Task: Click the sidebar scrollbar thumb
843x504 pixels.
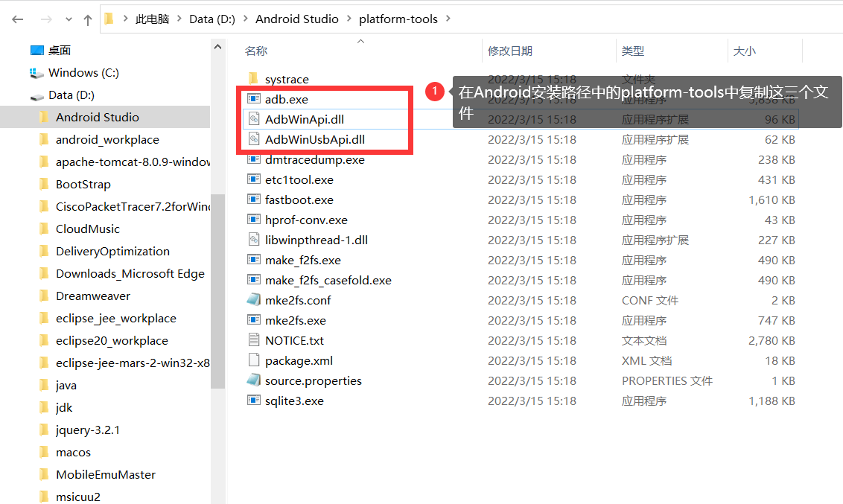Action: pyautogui.click(x=217, y=290)
